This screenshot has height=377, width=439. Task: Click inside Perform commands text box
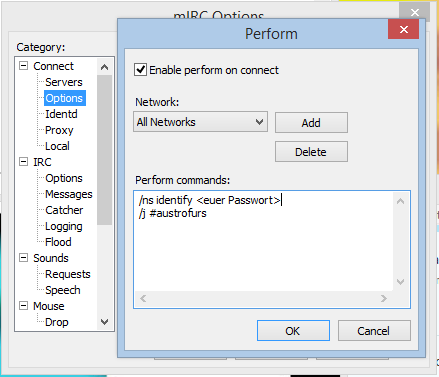[263, 241]
